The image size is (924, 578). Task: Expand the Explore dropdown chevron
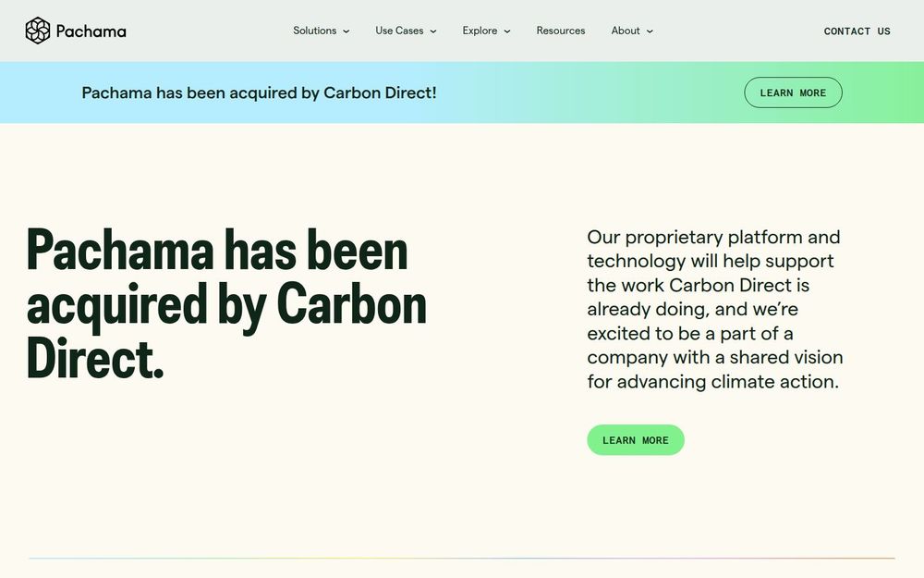(x=507, y=31)
